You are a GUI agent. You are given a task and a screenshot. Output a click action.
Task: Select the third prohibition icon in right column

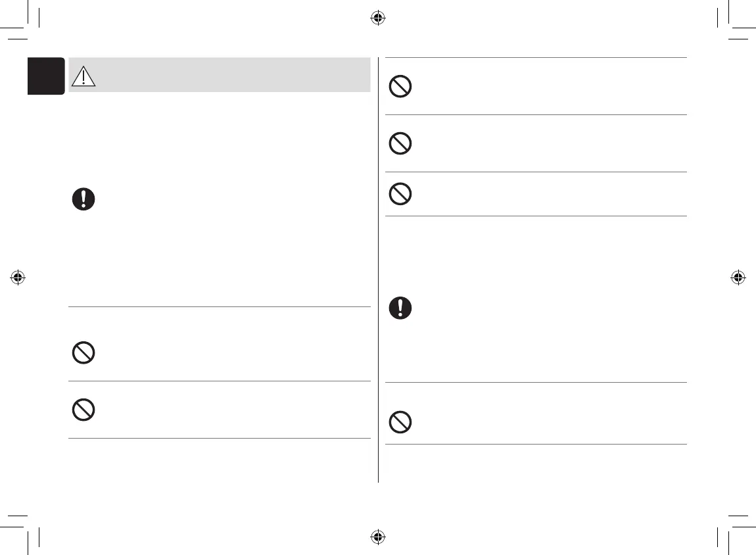click(400, 193)
